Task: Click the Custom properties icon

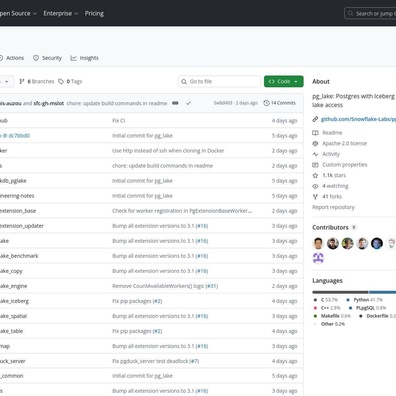Action: pos(315,165)
